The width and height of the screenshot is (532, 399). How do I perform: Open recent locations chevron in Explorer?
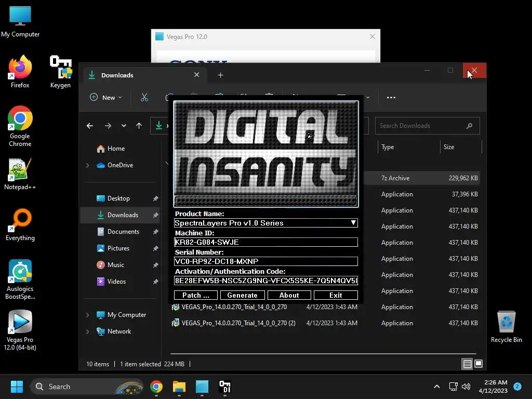point(124,126)
